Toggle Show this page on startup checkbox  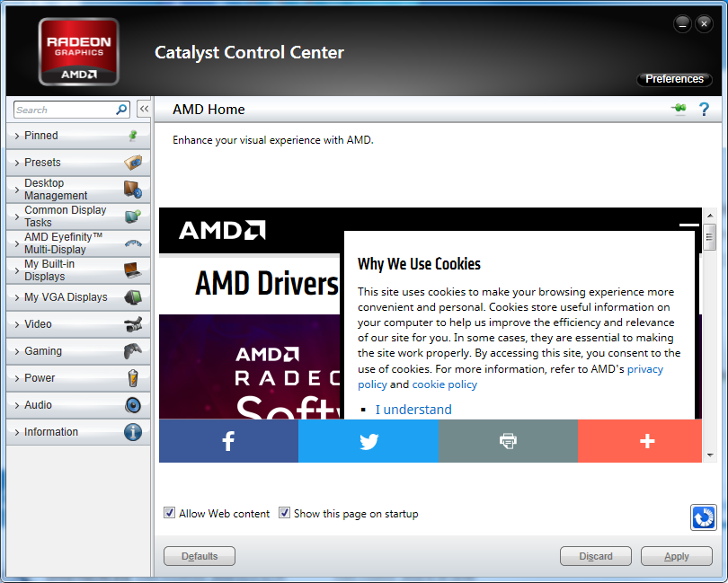(284, 513)
